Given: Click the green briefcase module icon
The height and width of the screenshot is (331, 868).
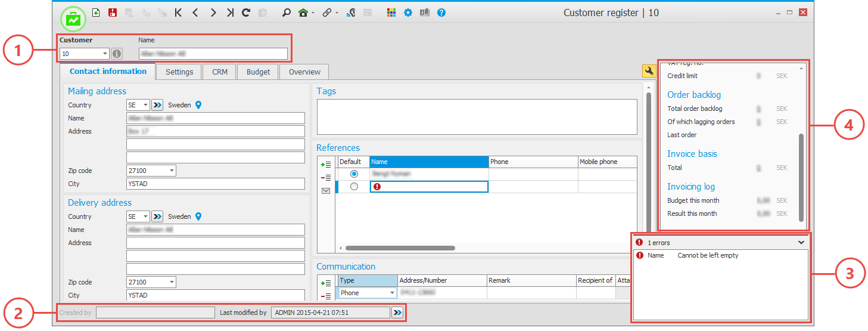Looking at the screenshot, I should (x=74, y=18).
